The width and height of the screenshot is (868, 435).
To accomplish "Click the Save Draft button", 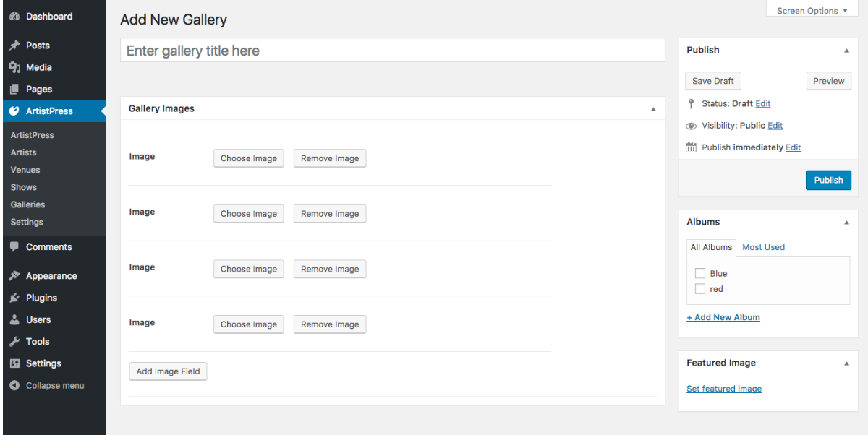I will tap(713, 81).
